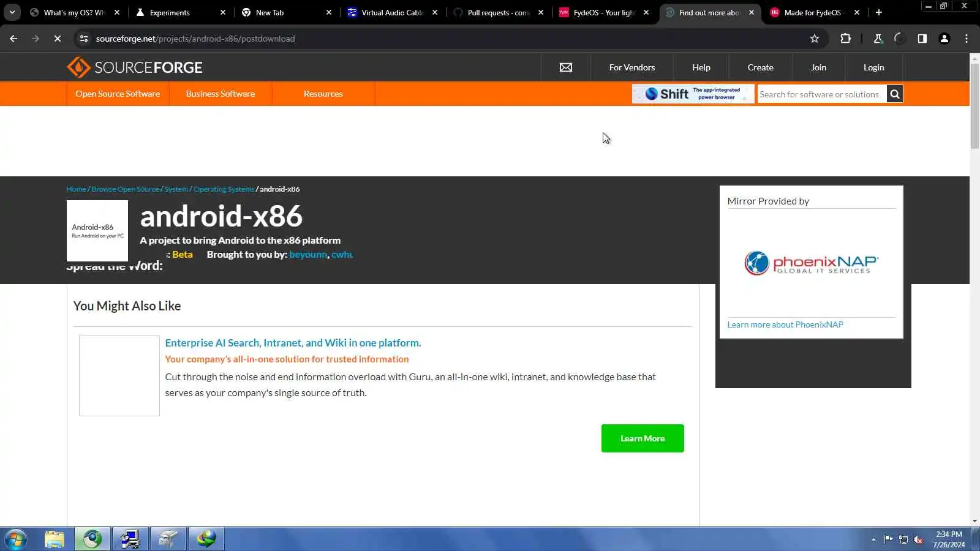Open Home breadcrumb link
Screen dimensions: 980x551
click(76, 189)
